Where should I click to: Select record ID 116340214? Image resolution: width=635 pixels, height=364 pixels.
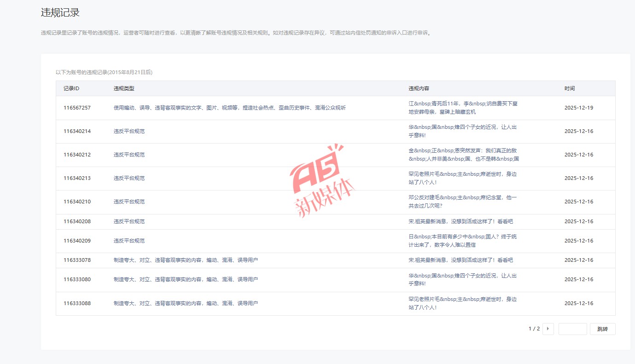tap(77, 131)
